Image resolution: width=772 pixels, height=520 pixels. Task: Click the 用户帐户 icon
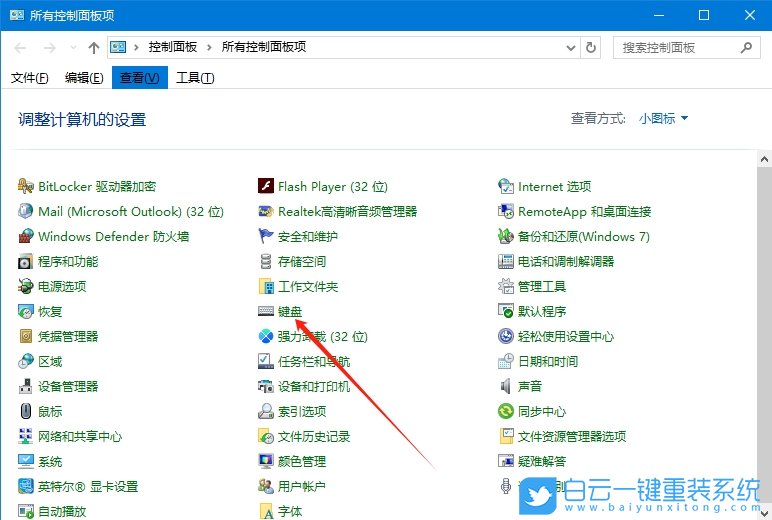pos(266,487)
